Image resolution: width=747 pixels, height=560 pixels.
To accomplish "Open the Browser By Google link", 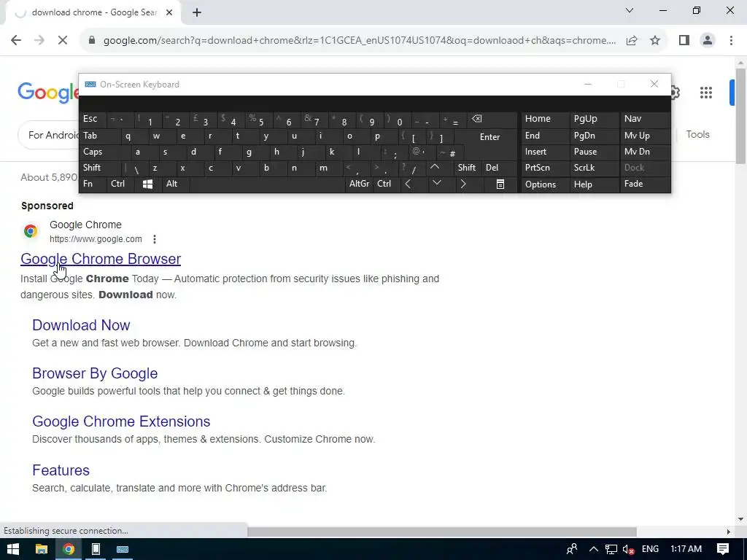I will coord(95,373).
